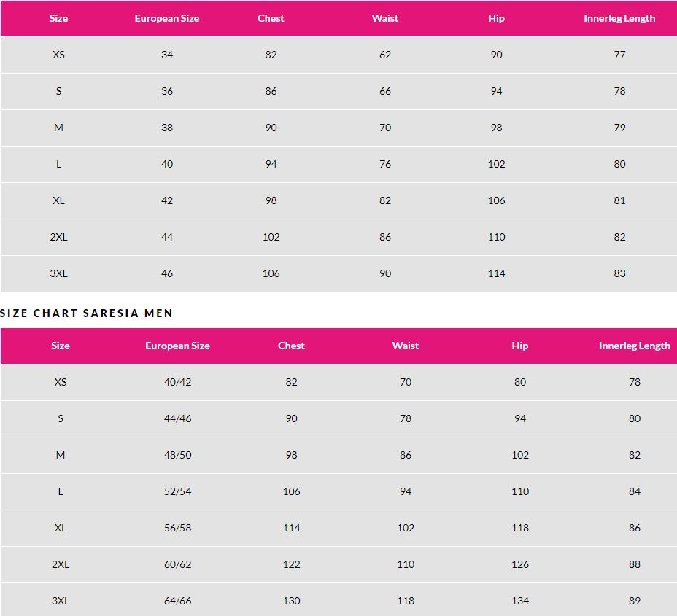Click hip value 114 in top table
Viewport: 677px width, 616px height.
click(x=496, y=273)
